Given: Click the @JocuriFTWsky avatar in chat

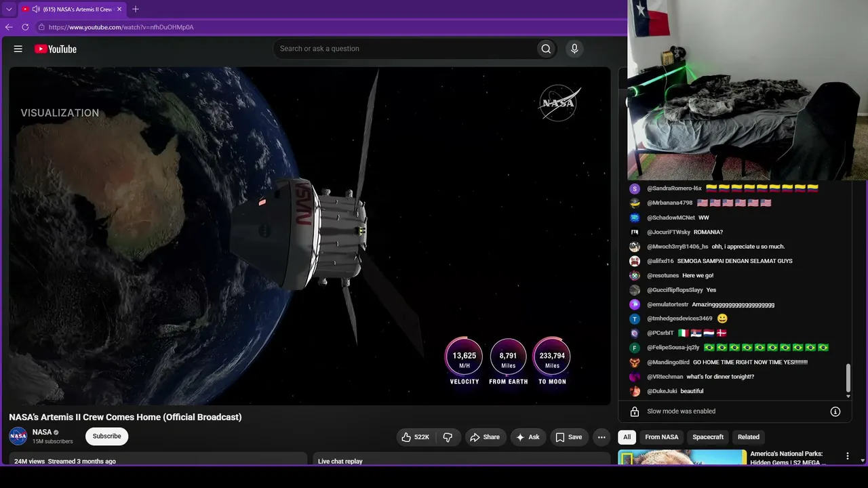Looking at the screenshot, I should point(635,232).
